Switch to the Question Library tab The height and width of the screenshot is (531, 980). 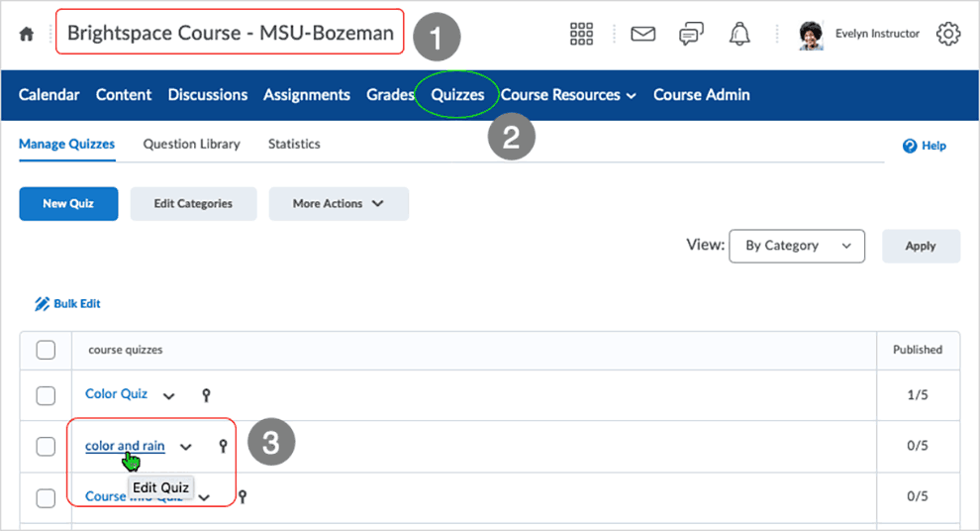point(191,145)
